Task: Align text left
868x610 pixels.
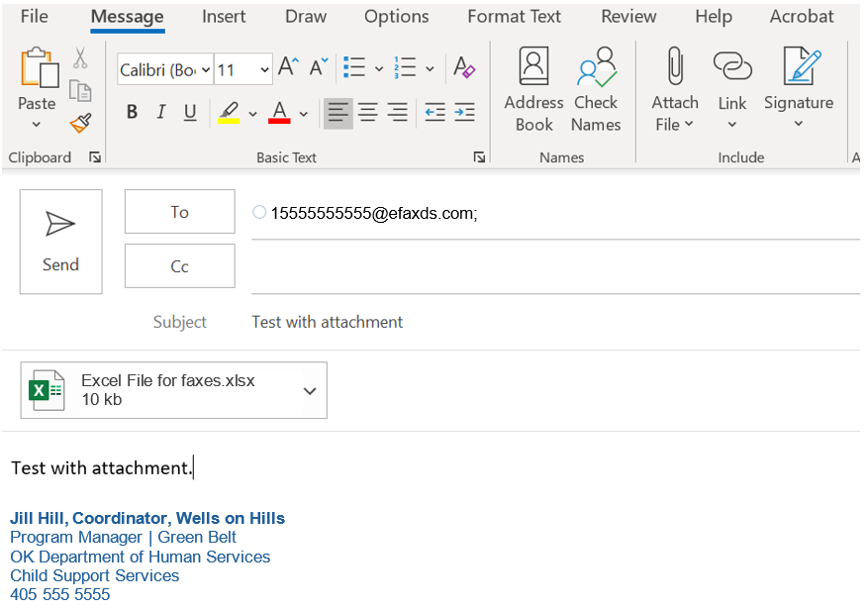Action: [338, 113]
